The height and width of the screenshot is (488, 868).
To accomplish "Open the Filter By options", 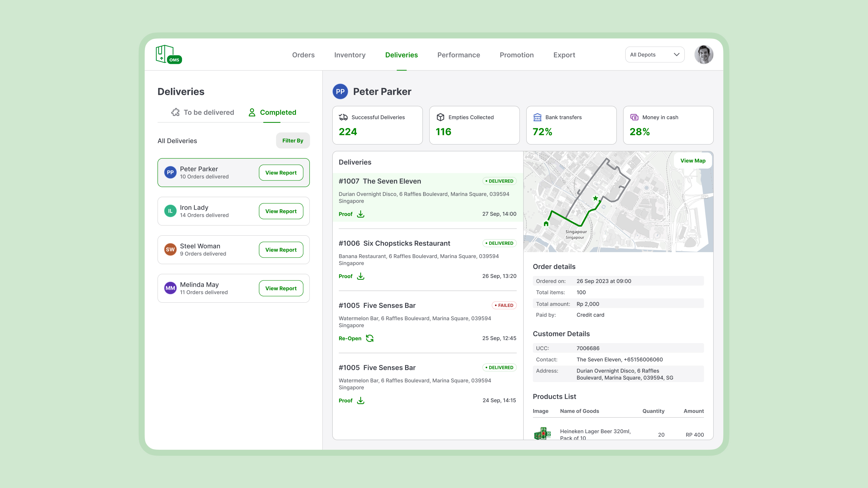I will point(292,140).
